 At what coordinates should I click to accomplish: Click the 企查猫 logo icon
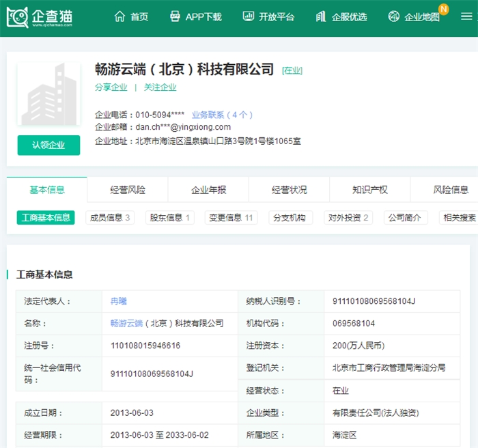point(17,17)
